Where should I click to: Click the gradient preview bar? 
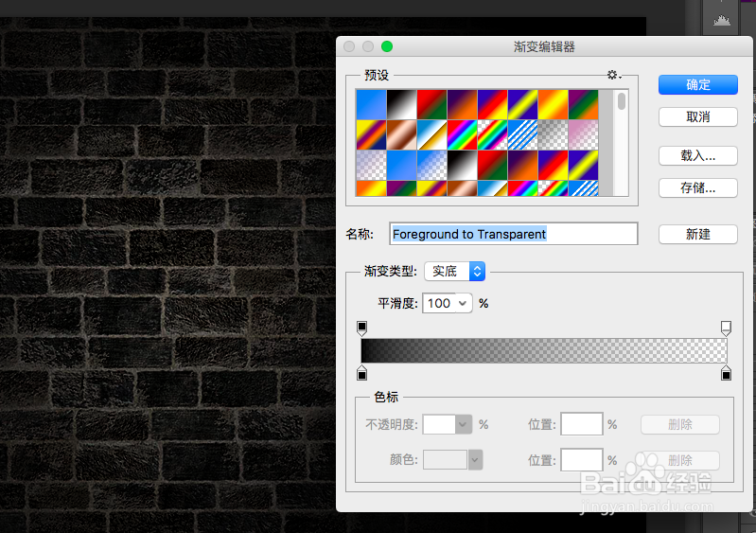point(544,350)
